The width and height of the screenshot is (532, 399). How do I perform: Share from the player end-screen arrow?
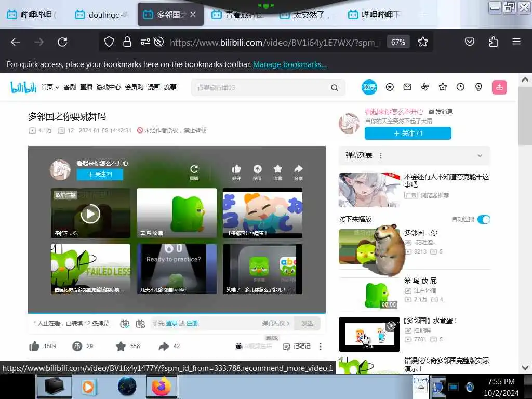pyautogui.click(x=298, y=172)
